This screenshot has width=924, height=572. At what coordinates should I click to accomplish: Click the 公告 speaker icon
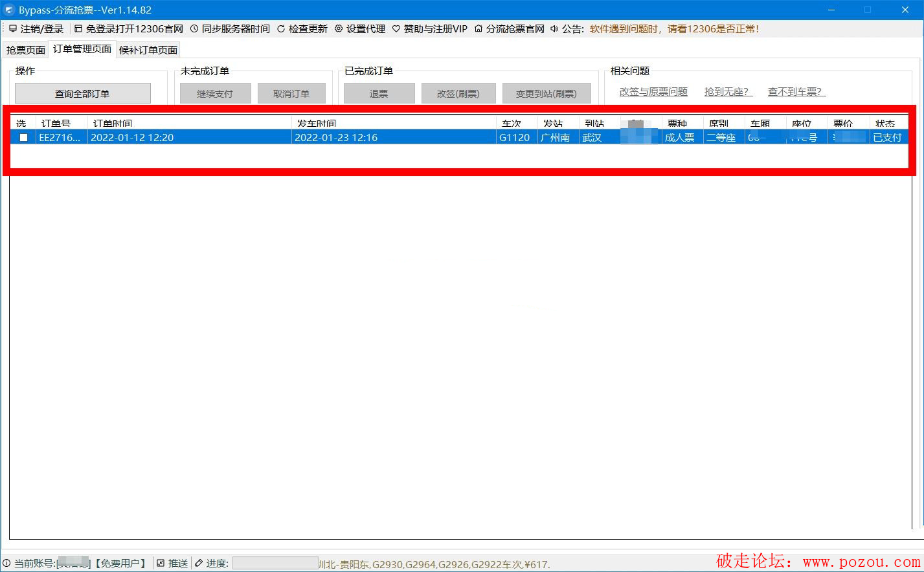click(554, 29)
